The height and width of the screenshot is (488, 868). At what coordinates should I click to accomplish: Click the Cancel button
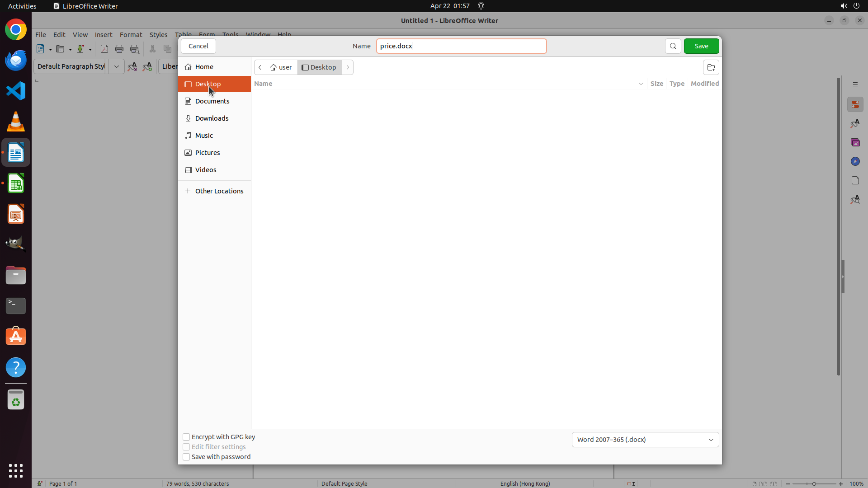198,46
